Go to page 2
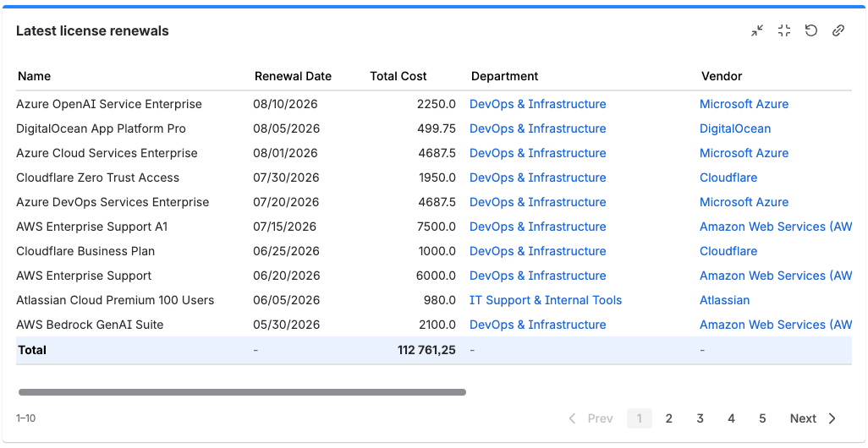Viewport: 868px width, 448px height. (x=668, y=418)
